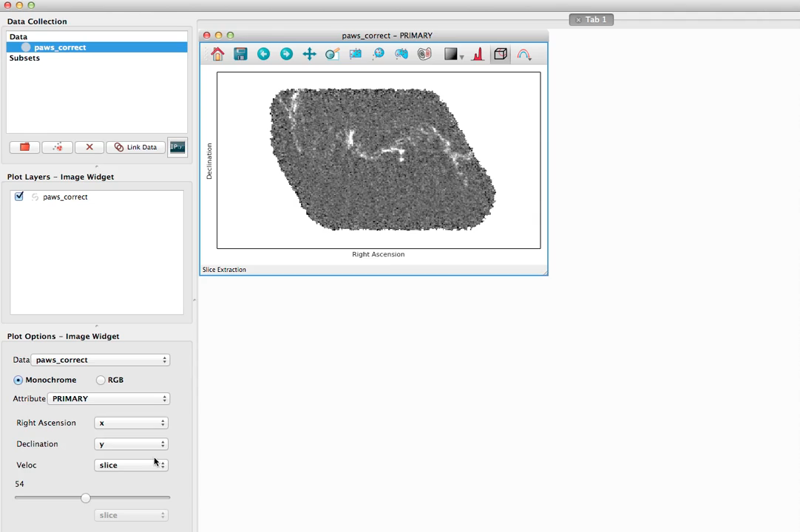Click the red X delete dataset button

coord(89,147)
